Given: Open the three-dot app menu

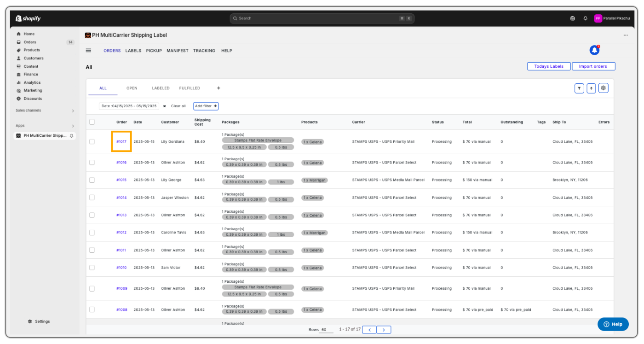Looking at the screenshot, I should [626, 35].
